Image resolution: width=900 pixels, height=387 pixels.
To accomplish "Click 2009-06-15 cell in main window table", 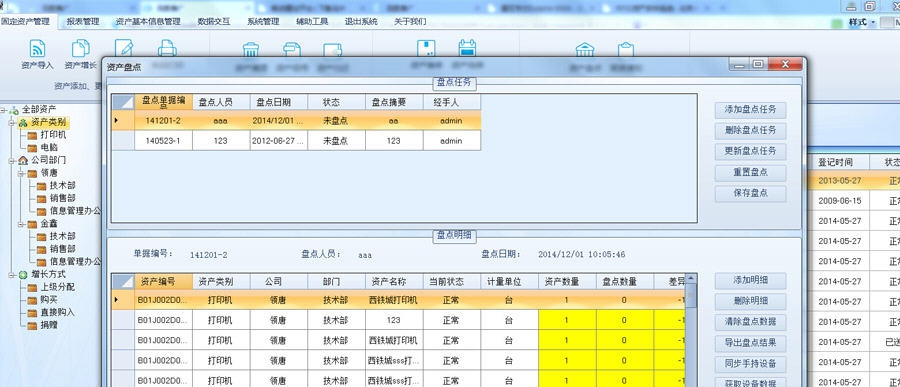I will point(840,201).
